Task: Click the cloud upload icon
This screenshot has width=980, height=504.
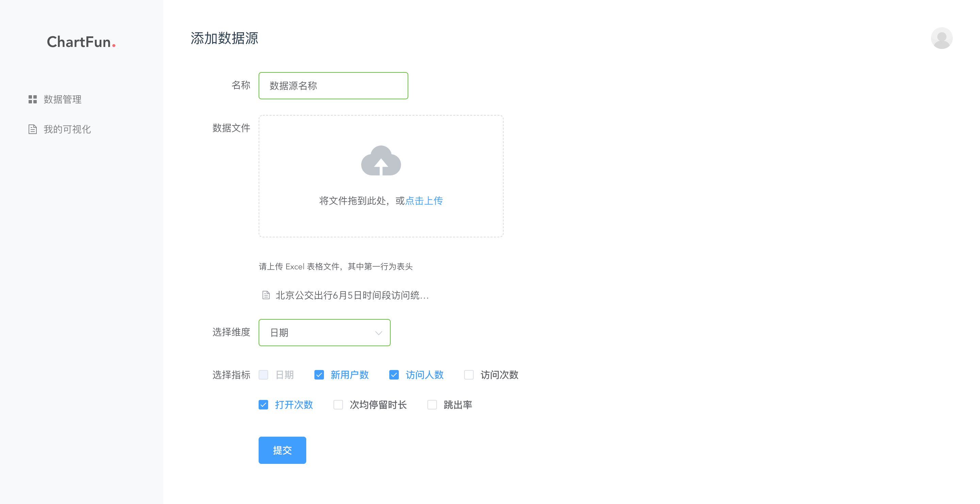Action: 381,162
